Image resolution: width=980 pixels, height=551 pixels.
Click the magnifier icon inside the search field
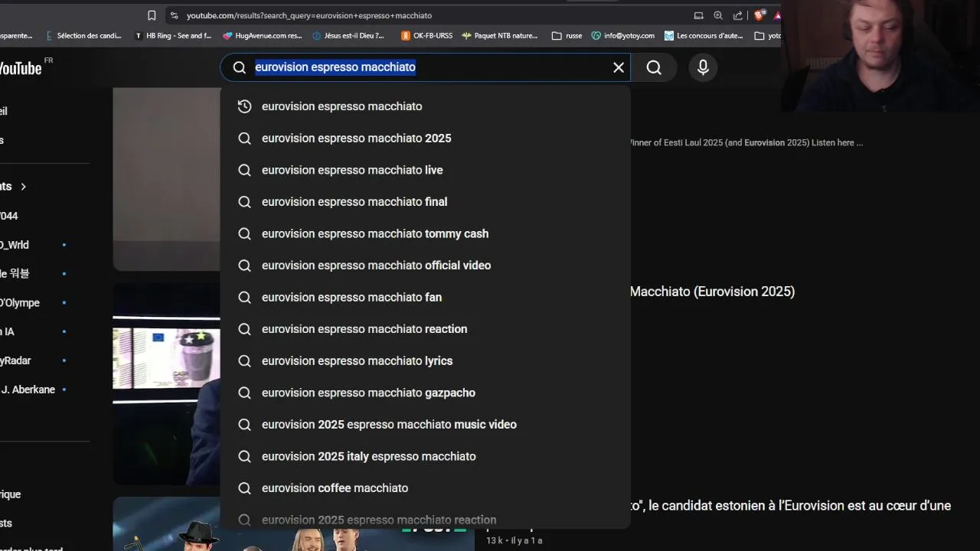[240, 67]
